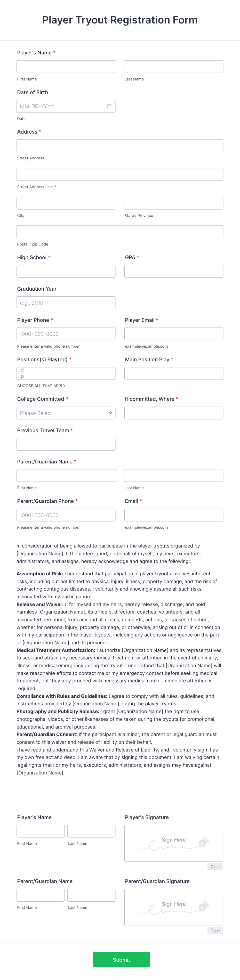Click the Previous Travel Team field
240x980 pixels.
pos(66,444)
